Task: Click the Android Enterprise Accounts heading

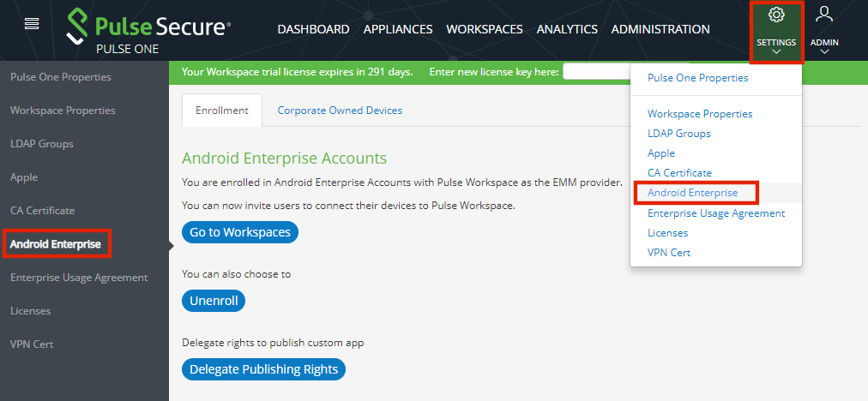Action: [285, 159]
